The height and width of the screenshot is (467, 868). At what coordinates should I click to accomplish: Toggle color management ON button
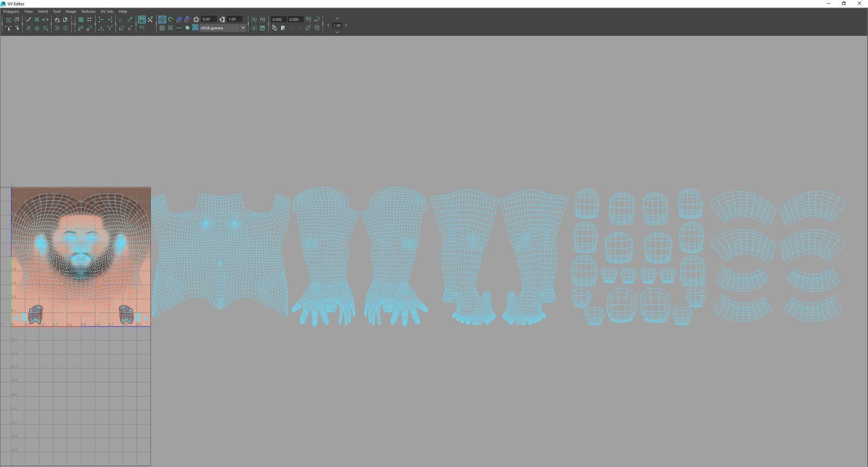point(195,28)
